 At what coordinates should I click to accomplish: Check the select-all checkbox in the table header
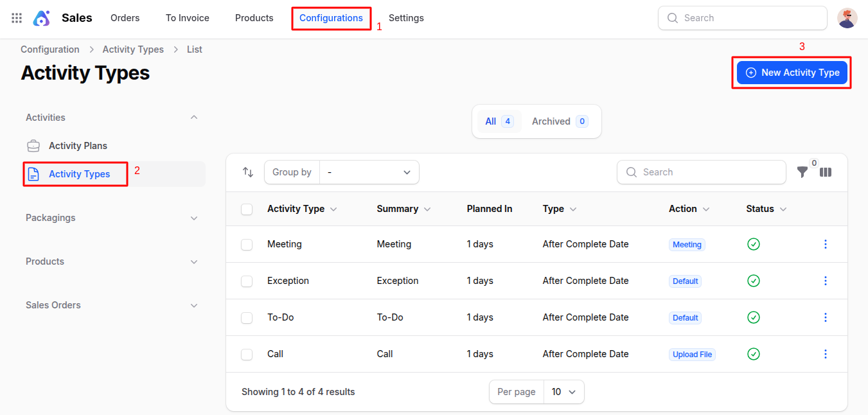pos(247,208)
